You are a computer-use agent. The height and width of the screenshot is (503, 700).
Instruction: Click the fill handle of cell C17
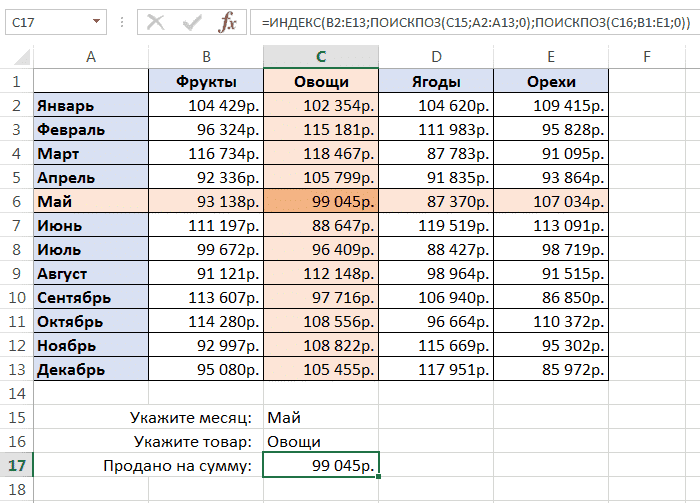click(379, 477)
